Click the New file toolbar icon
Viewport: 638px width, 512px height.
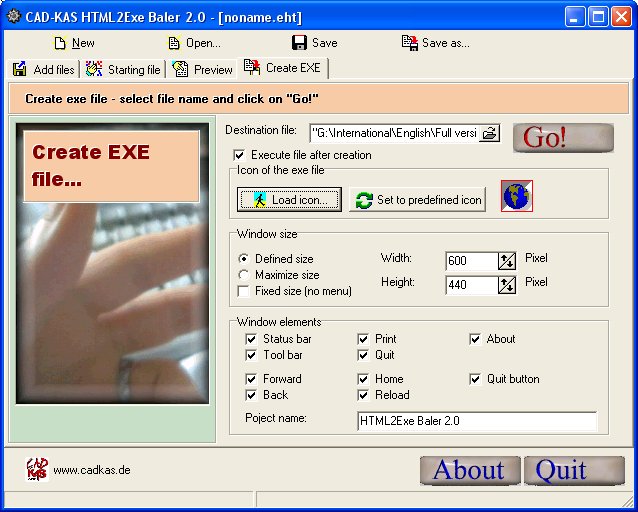tap(60, 43)
